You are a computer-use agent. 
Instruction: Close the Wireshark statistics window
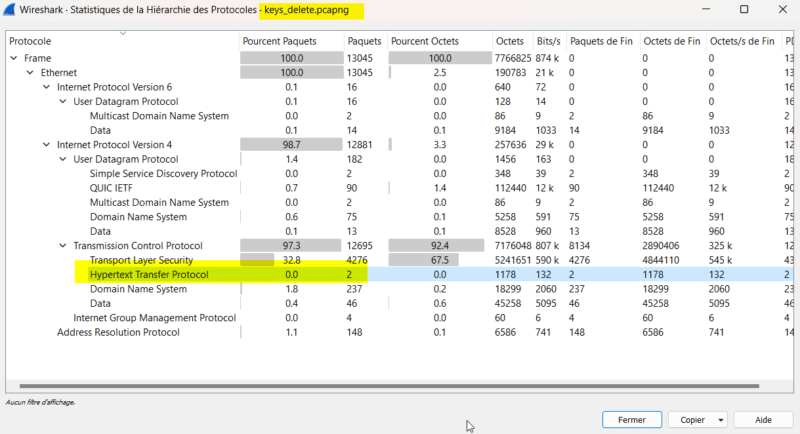tap(783, 9)
